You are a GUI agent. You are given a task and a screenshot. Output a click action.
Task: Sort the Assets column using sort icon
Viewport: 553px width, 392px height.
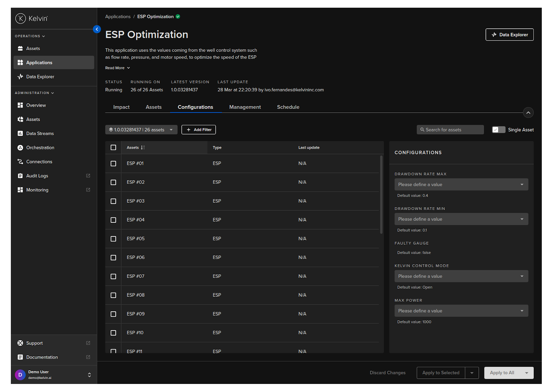[x=143, y=148]
